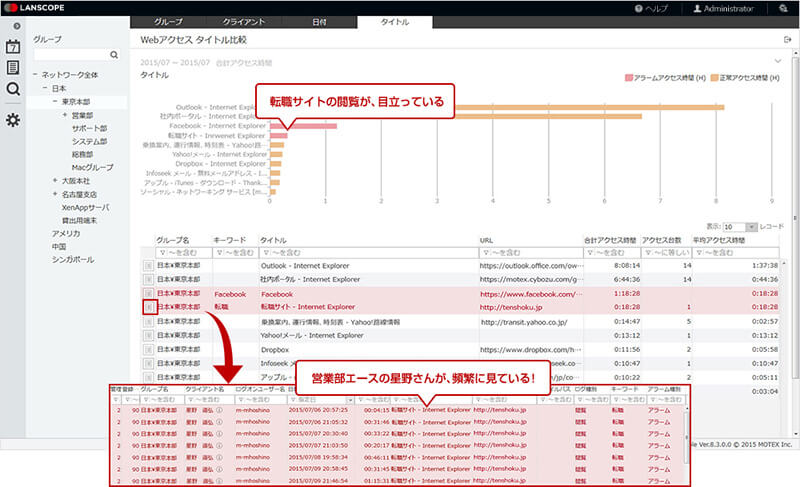Select 中国 in the group tree
The image size is (800, 487).
tap(59, 247)
